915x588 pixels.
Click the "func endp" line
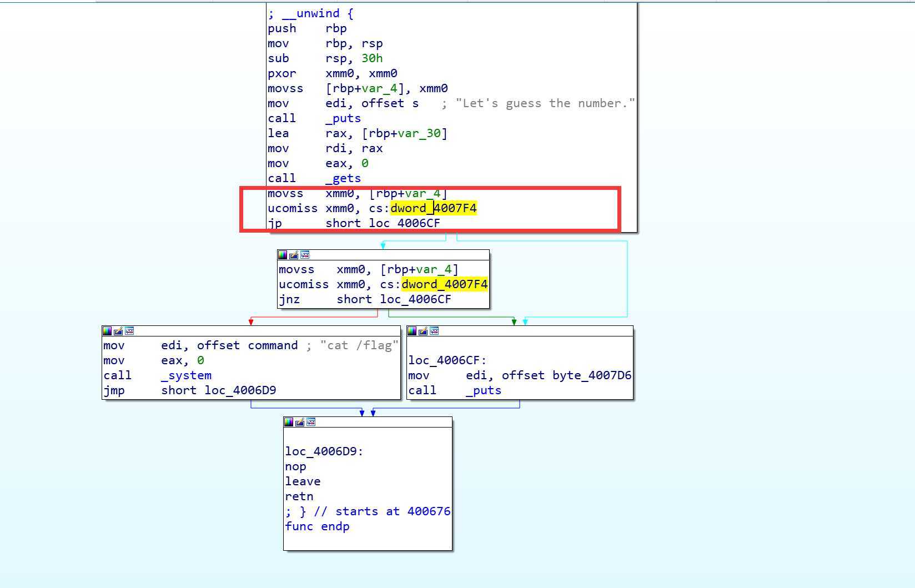click(x=317, y=526)
